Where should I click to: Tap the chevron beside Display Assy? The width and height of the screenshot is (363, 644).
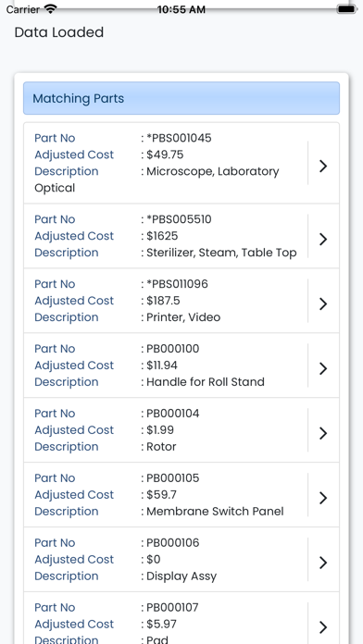(x=323, y=563)
